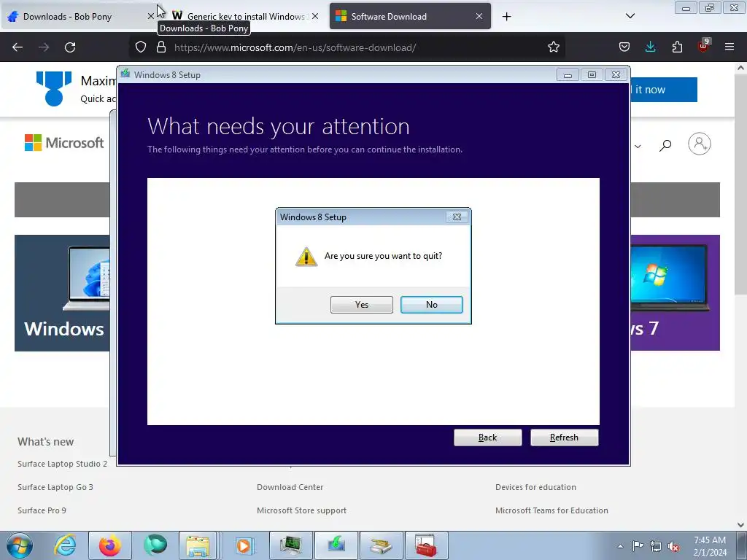Open the stacked drives taskbar icon
This screenshot has width=747, height=560.
[381, 545]
